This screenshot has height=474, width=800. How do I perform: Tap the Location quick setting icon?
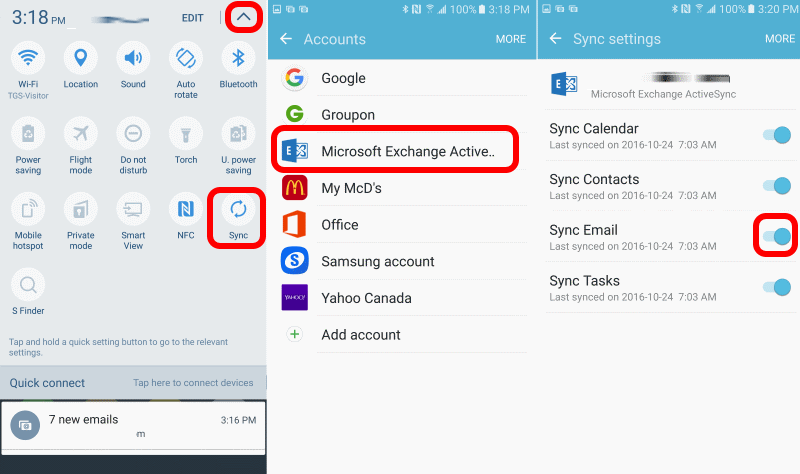81,58
